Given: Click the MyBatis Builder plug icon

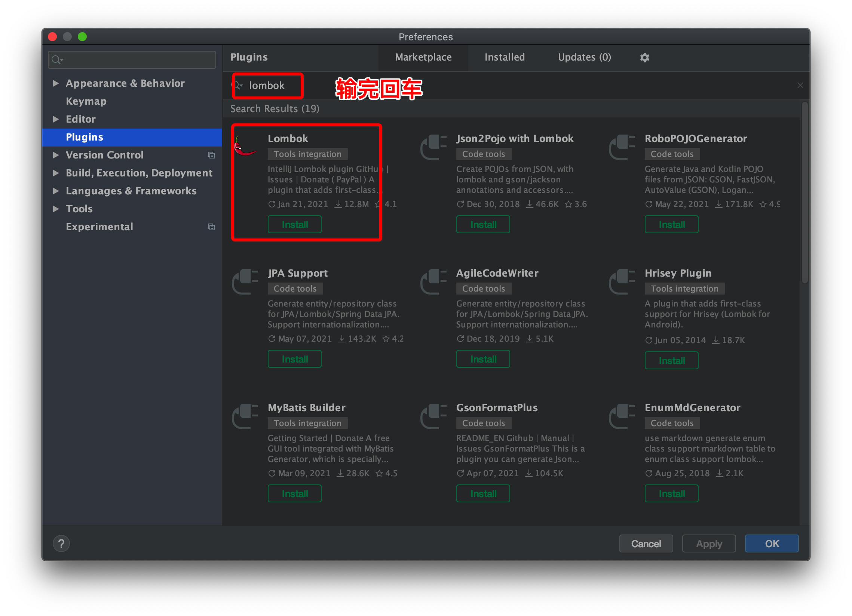Looking at the screenshot, I should click(x=245, y=416).
